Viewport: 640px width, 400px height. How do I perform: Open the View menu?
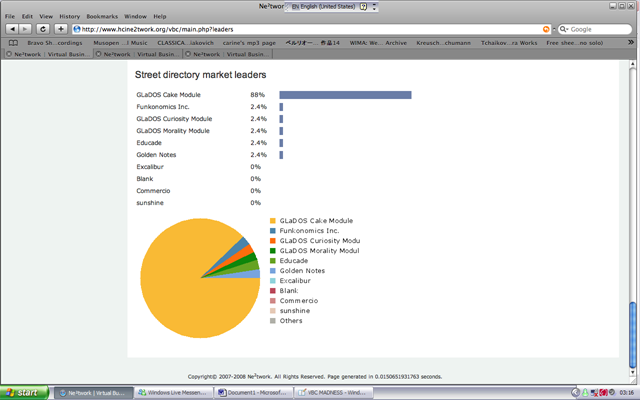pos(46,16)
